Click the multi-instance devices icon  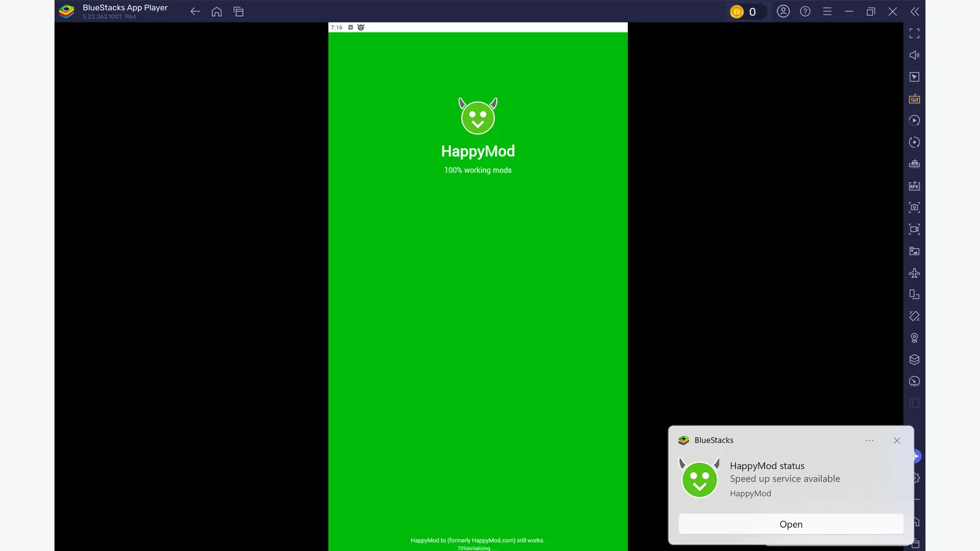point(914,294)
